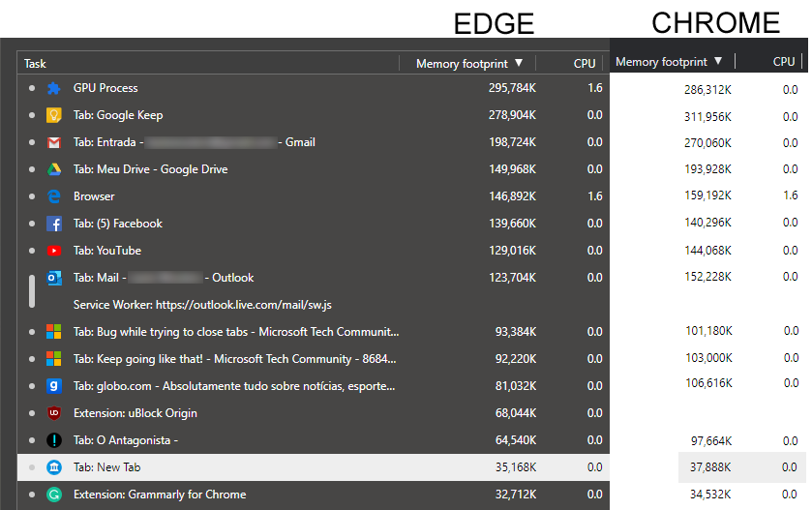Click the GPU Process puzzle icon
Viewport: 812px width, 510px height.
[x=54, y=88]
